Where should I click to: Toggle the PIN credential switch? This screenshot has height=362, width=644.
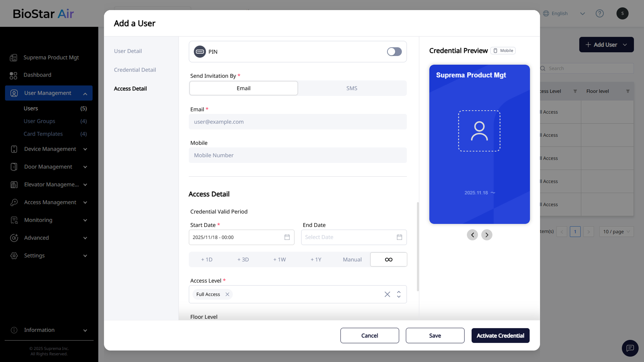[394, 52]
